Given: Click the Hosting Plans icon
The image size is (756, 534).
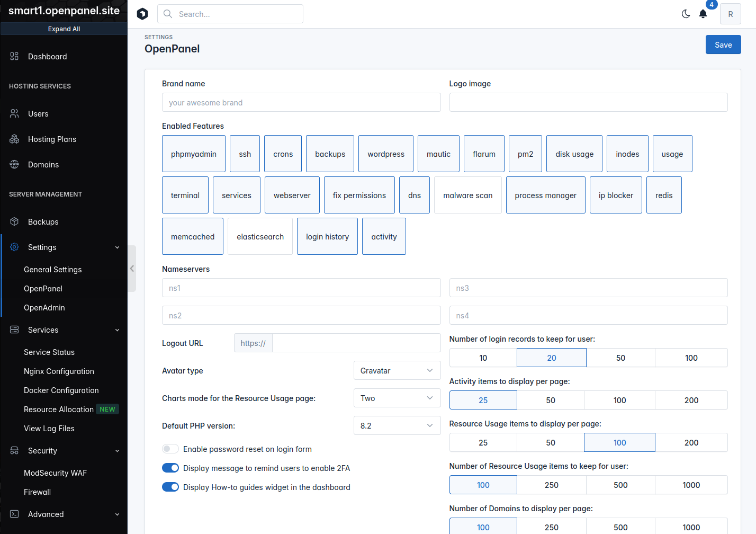Looking at the screenshot, I should coord(14,139).
